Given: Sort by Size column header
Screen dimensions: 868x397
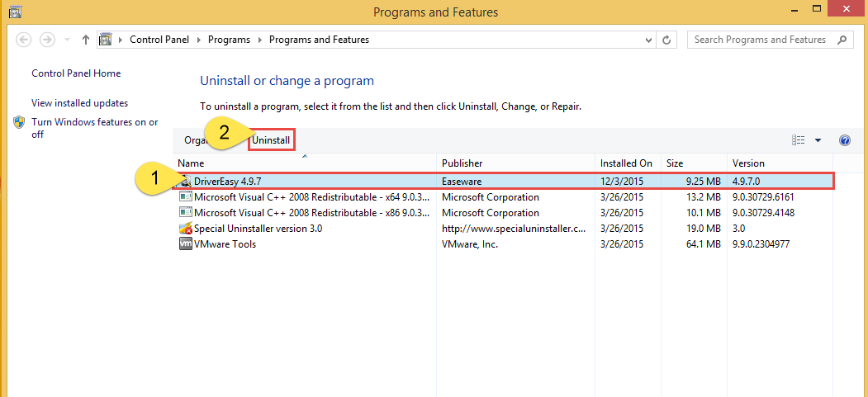Looking at the screenshot, I should 695,163.
